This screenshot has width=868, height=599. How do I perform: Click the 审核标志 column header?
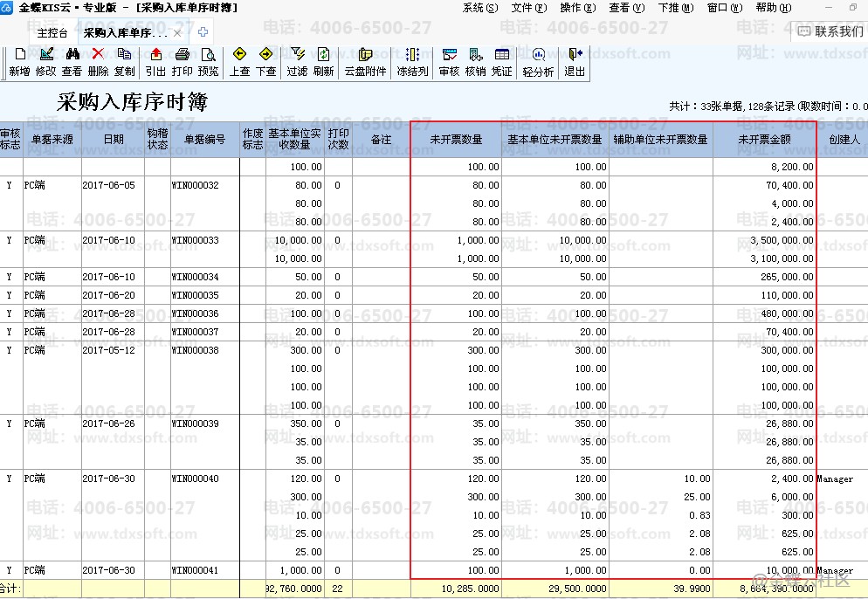coord(10,140)
